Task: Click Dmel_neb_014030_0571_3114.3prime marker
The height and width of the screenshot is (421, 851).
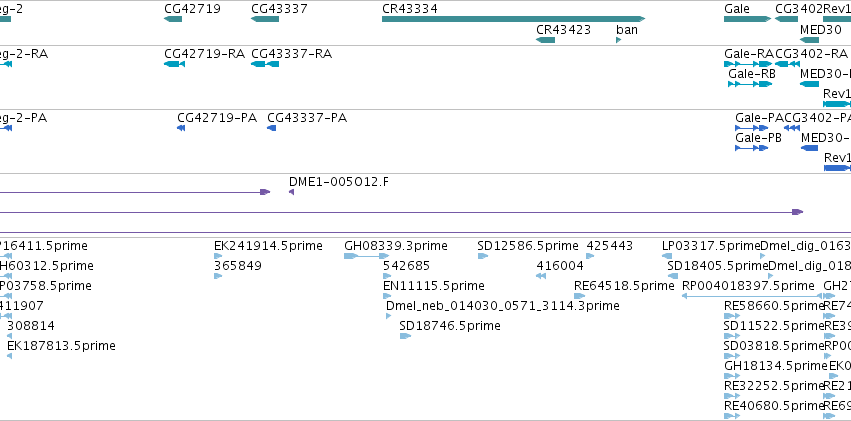Action: coord(388,316)
